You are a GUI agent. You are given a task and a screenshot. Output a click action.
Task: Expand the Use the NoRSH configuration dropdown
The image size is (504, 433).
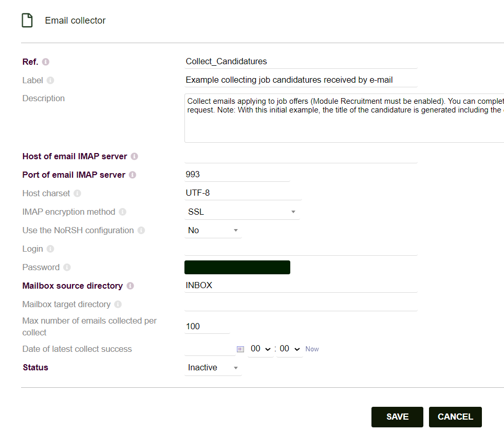click(x=213, y=231)
